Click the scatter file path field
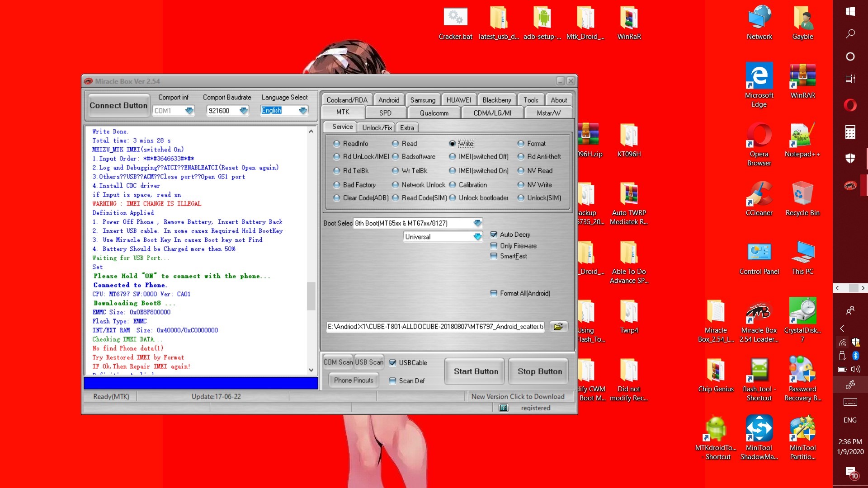Viewport: 868px width, 488px height. (435, 327)
